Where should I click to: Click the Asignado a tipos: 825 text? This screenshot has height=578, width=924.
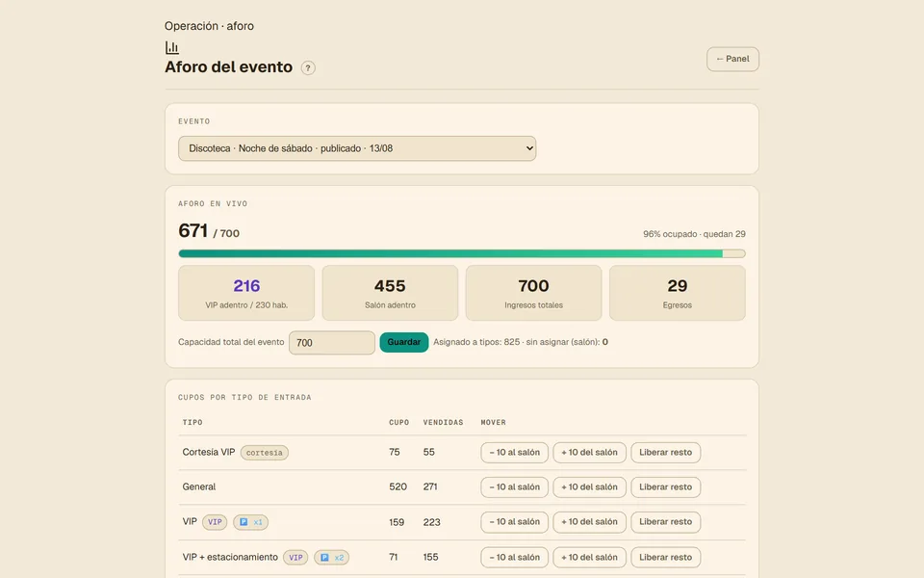[476, 342]
